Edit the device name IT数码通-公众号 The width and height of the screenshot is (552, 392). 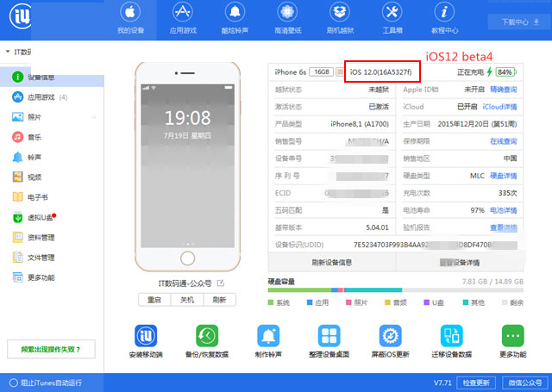point(221,283)
